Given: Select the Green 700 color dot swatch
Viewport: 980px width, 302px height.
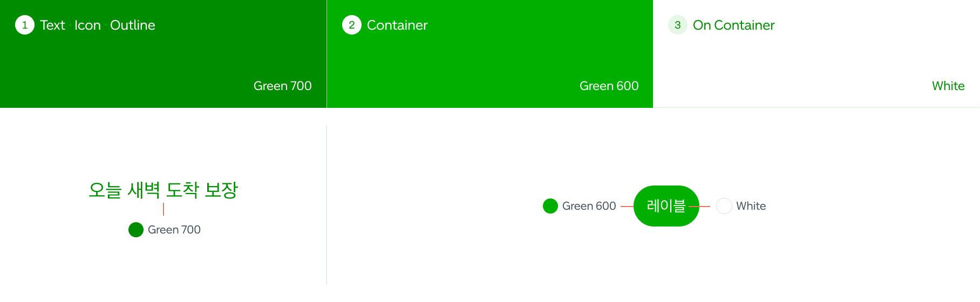Looking at the screenshot, I should click(x=136, y=230).
